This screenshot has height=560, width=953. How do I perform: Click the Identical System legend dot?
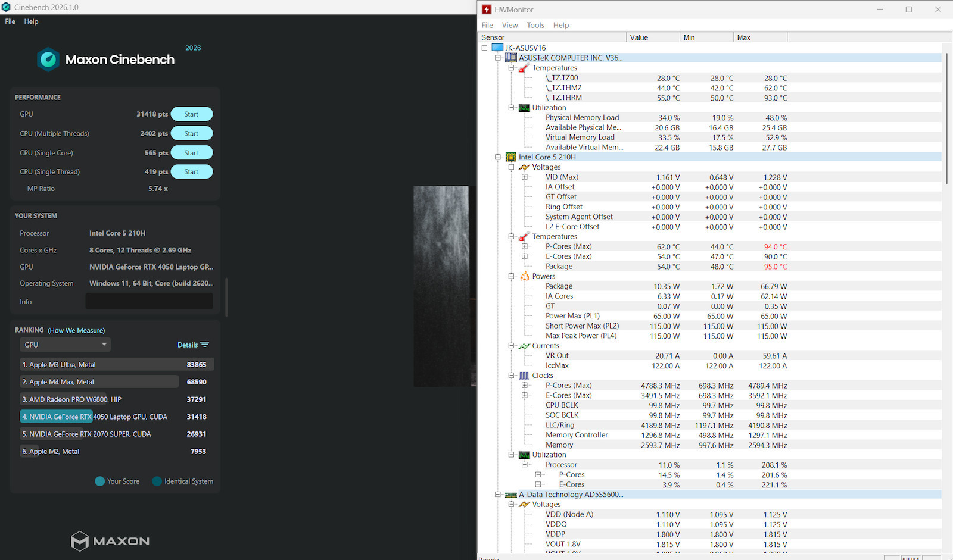[157, 481]
